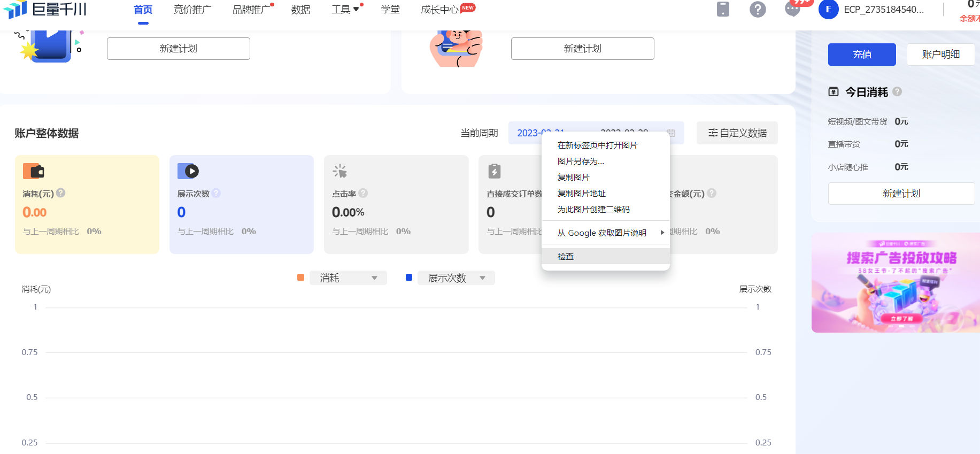The height and width of the screenshot is (454, 980).
Task: Click the mobile phone icon in header
Action: (x=723, y=9)
